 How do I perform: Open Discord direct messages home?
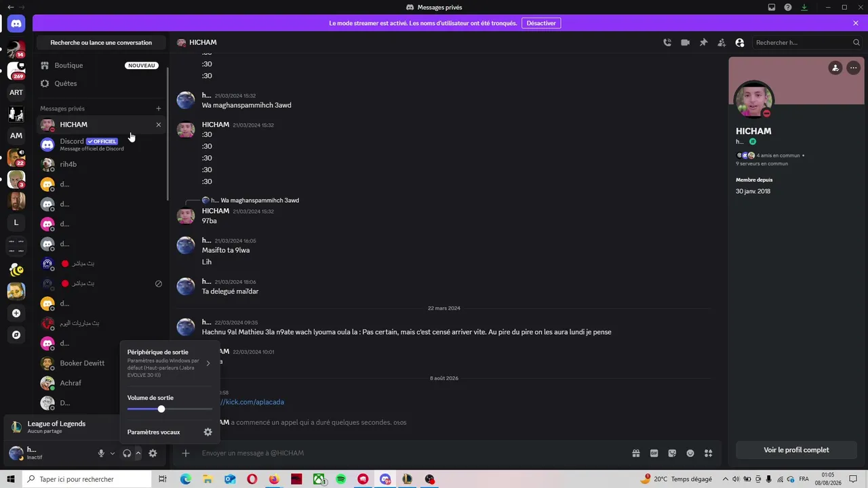[x=16, y=24]
